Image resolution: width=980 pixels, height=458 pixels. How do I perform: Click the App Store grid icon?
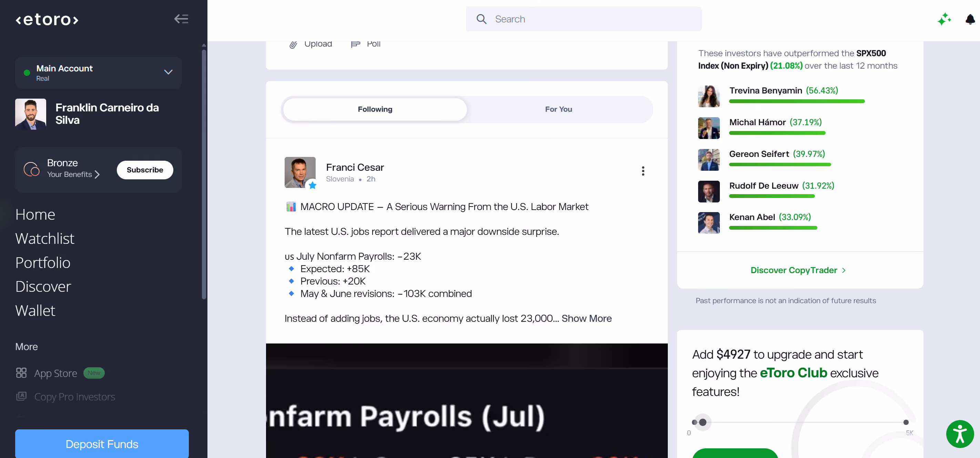pyautogui.click(x=21, y=373)
